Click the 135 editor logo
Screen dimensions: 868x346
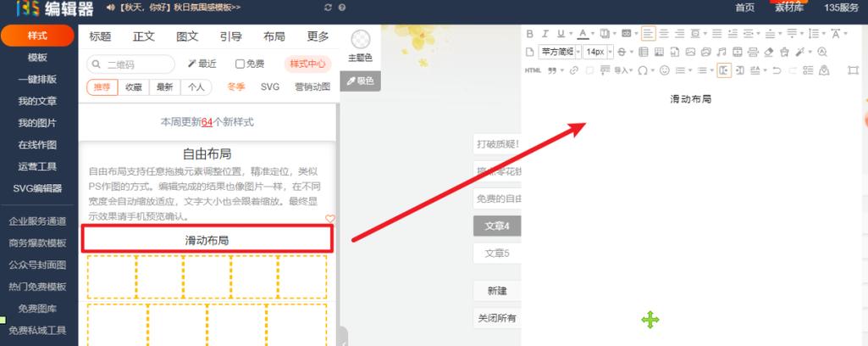pyautogui.click(x=54, y=8)
